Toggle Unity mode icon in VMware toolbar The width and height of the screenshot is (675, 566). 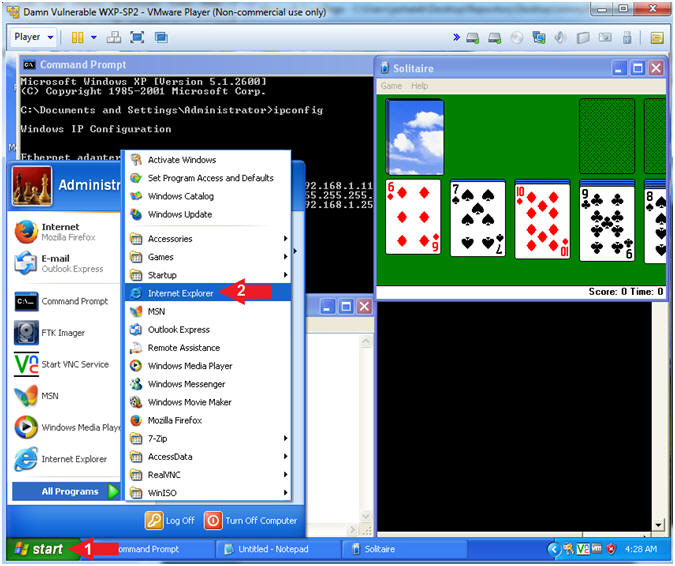(x=161, y=37)
